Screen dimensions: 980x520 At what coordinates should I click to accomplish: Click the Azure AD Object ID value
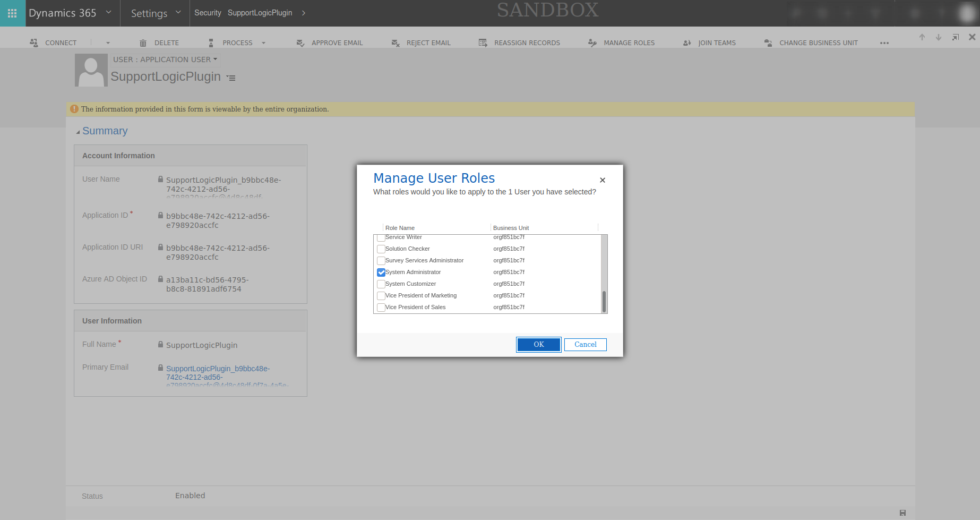pos(207,284)
